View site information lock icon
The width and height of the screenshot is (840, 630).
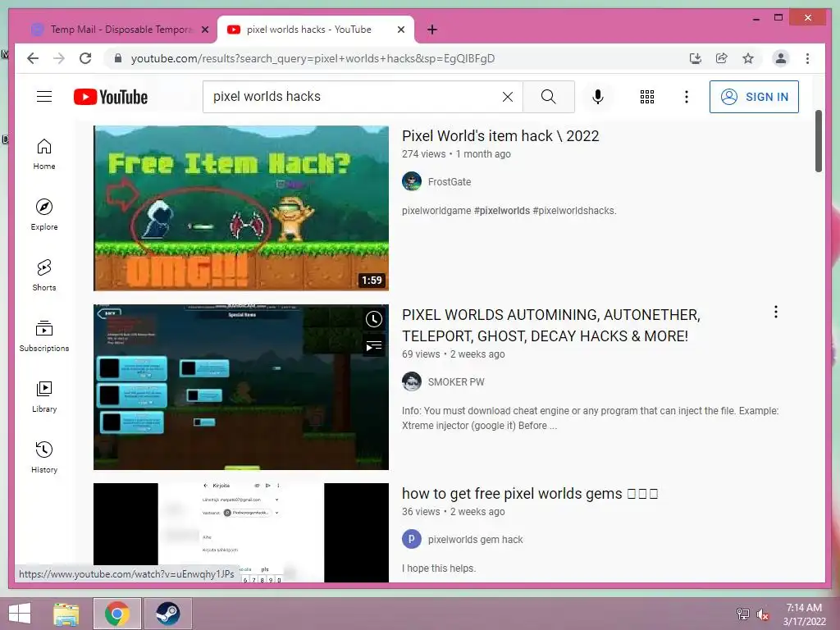click(x=118, y=58)
